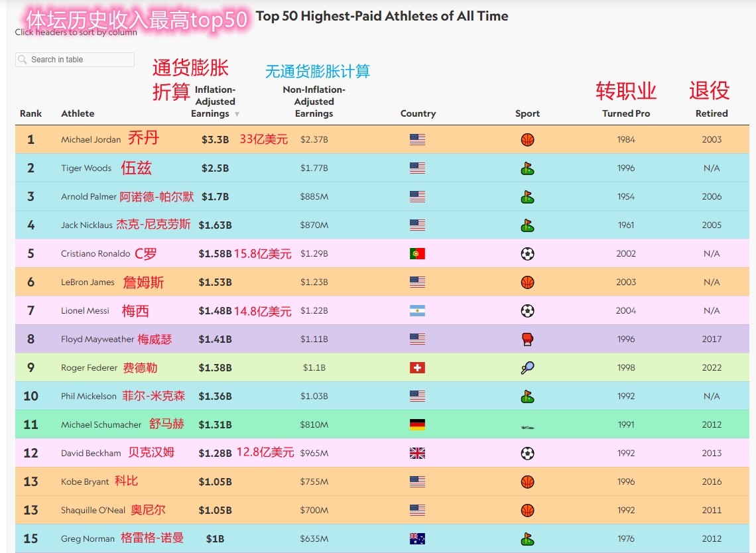756x553 pixels.
Task: Click the golf icon in Greg Norman's row
Action: pyautogui.click(x=527, y=539)
